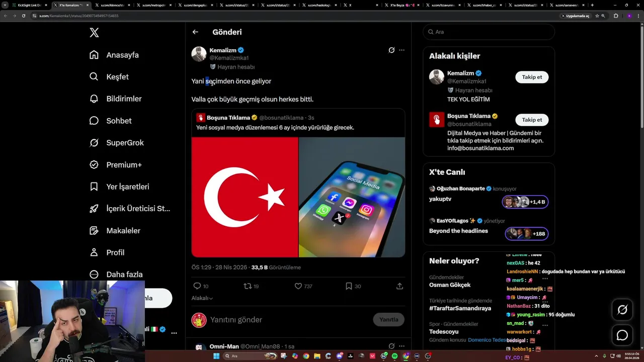This screenshot has width=644, height=362.
Task: Open Kemalizm's profile picture in the post
Action: 199,54
